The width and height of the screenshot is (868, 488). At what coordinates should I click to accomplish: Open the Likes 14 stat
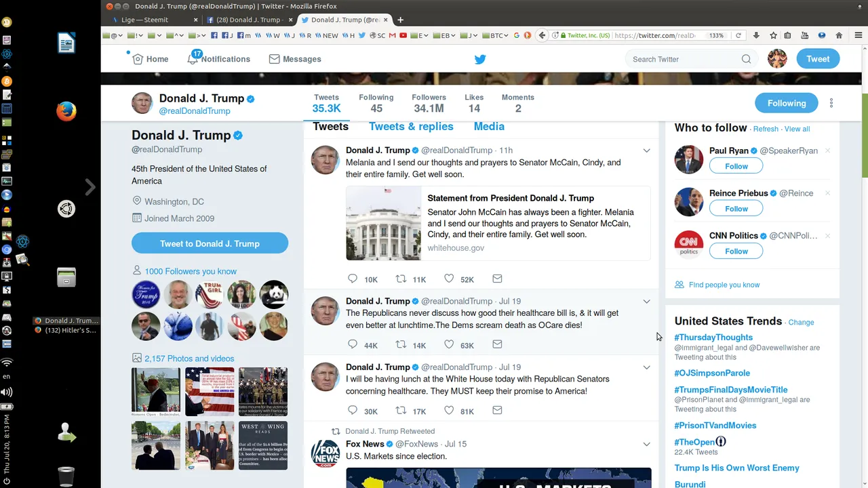click(474, 103)
